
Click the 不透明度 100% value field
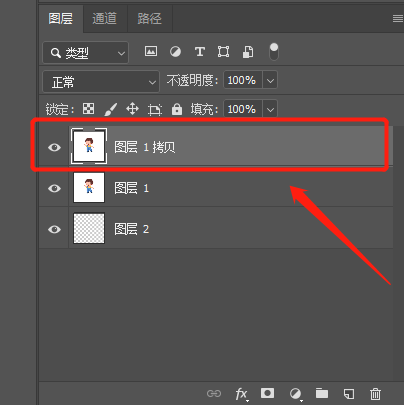click(x=243, y=80)
